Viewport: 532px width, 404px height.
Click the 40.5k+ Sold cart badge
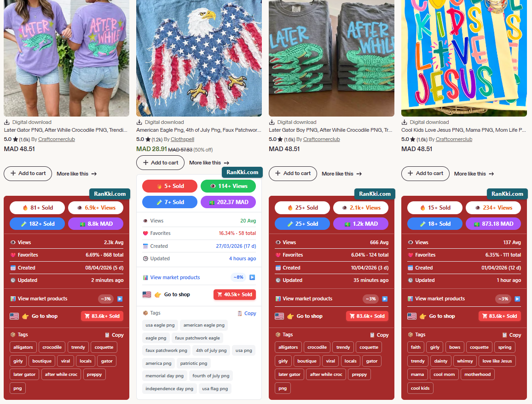click(x=234, y=294)
